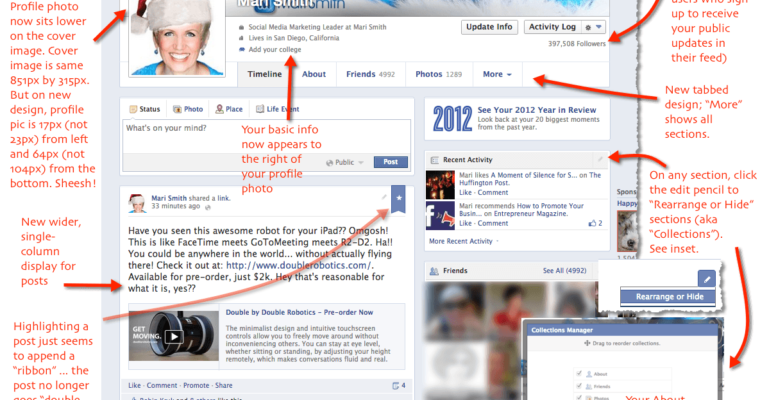Screen dimensions: 760x400
Task: Open the Activity Log
Action: pos(552,27)
